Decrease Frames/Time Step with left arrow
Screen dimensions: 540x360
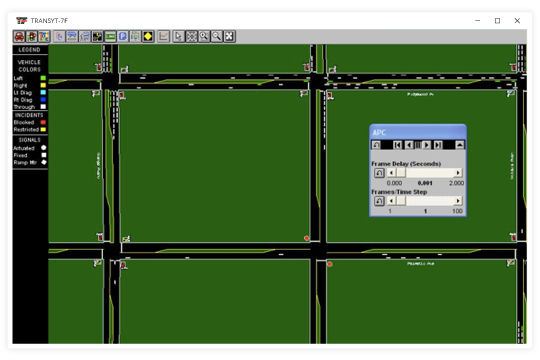(391, 201)
